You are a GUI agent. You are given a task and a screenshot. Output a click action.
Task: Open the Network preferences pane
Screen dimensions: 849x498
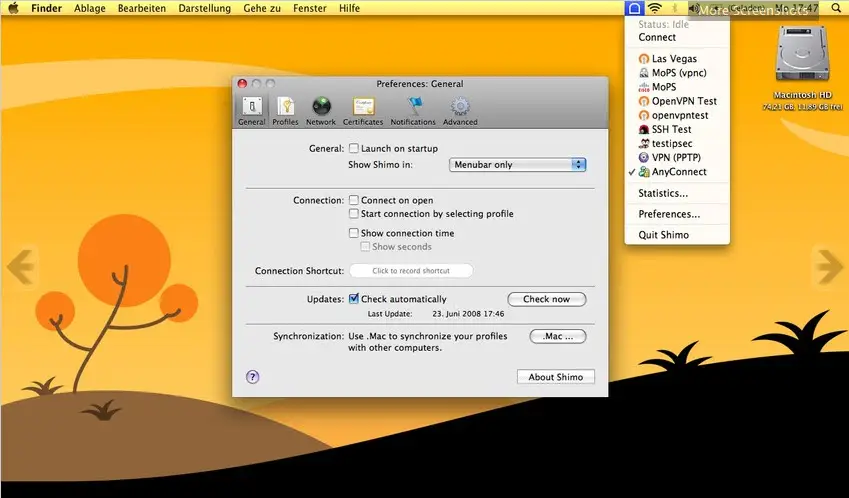pyautogui.click(x=321, y=111)
